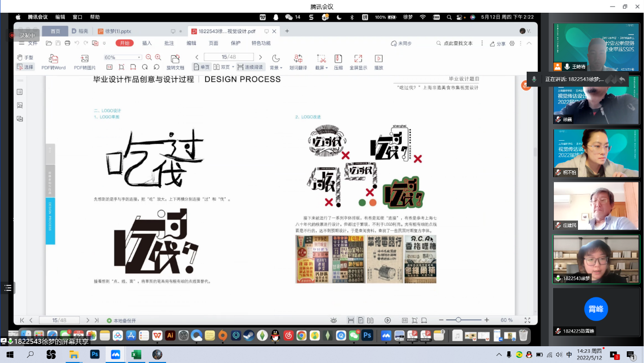Click the 点此查找文本 search box
Viewport: 644px width, 363px height.
pyautogui.click(x=455, y=44)
